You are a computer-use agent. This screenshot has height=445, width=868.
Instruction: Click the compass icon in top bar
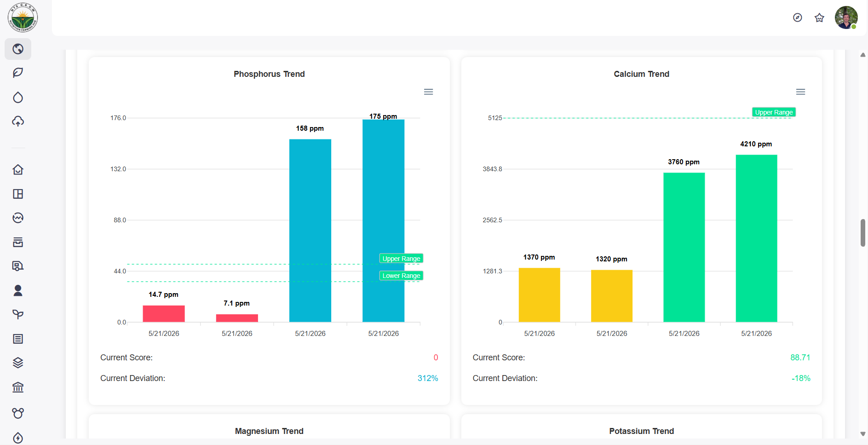[798, 17]
